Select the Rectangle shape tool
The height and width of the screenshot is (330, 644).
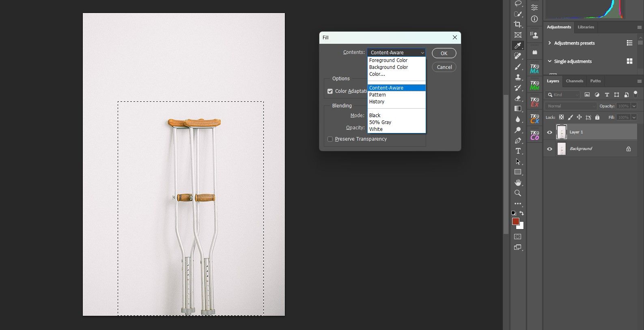coord(518,172)
